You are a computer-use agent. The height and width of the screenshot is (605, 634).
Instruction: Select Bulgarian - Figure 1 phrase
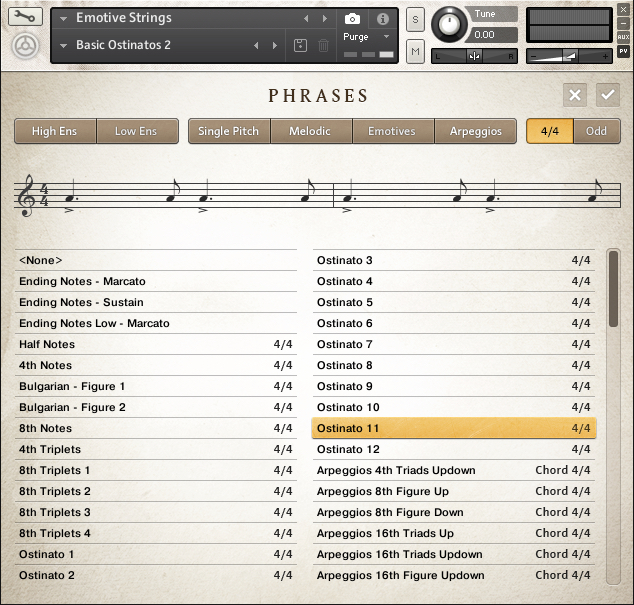(x=156, y=386)
